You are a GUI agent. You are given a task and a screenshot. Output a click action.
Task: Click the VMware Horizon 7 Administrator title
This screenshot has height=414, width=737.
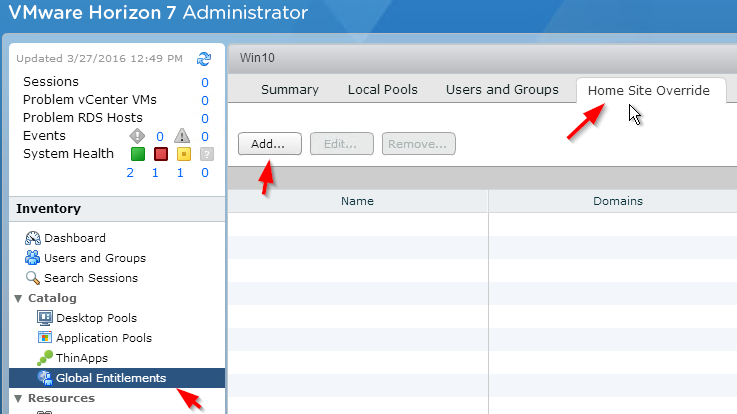[x=158, y=13]
